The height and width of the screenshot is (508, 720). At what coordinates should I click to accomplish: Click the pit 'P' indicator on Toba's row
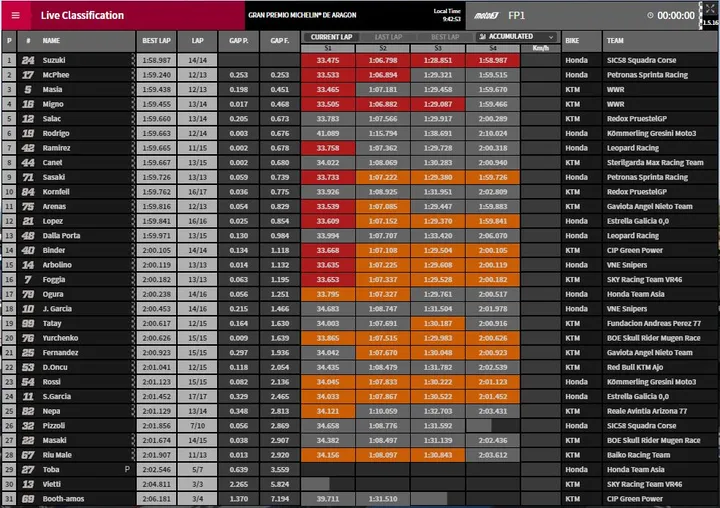pyautogui.click(x=127, y=469)
